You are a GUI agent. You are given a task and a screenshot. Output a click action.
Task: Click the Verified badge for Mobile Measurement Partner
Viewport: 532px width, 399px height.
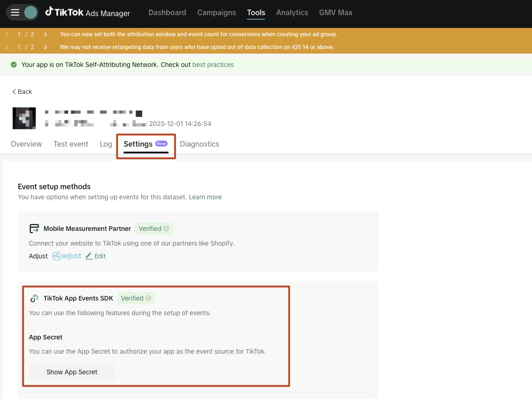tap(154, 229)
